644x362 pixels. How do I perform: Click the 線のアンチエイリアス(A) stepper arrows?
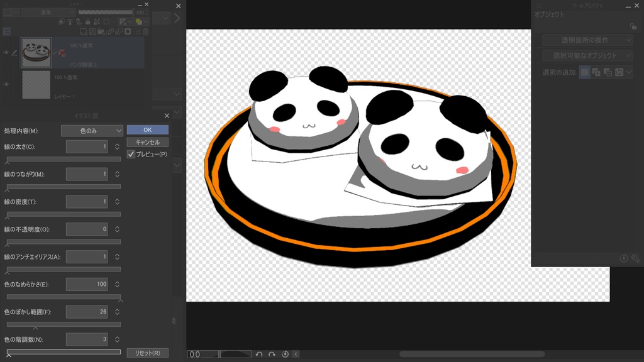[117, 256]
